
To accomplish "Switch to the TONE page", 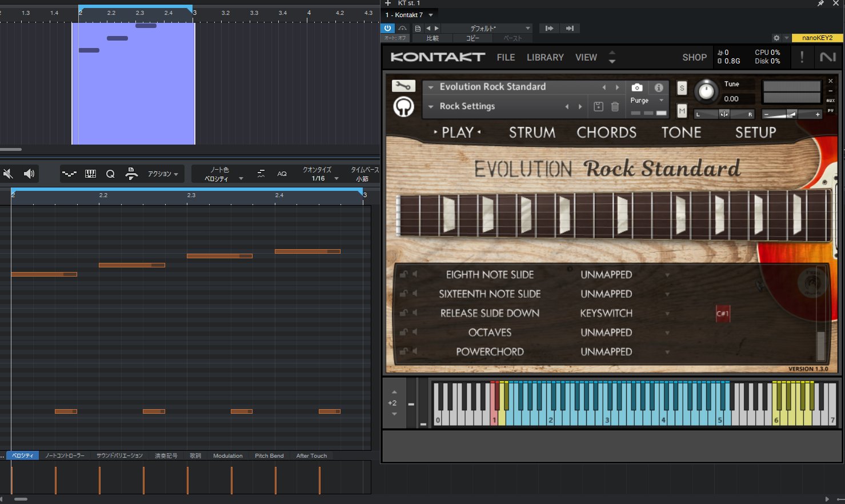I will pos(681,133).
